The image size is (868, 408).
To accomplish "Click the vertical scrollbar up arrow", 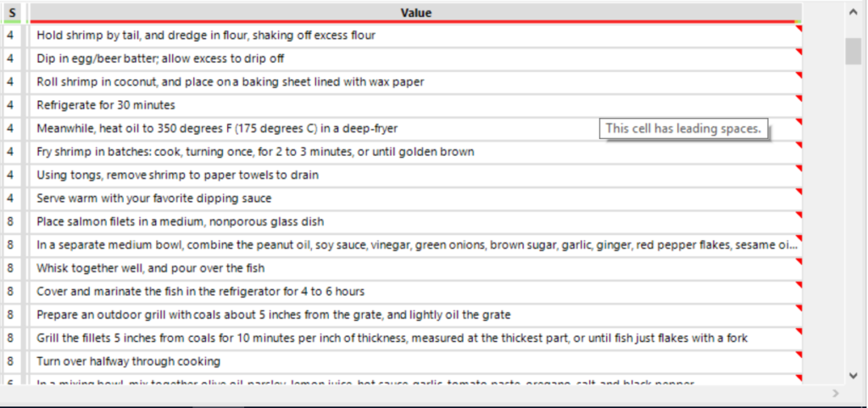I will pyautogui.click(x=854, y=12).
